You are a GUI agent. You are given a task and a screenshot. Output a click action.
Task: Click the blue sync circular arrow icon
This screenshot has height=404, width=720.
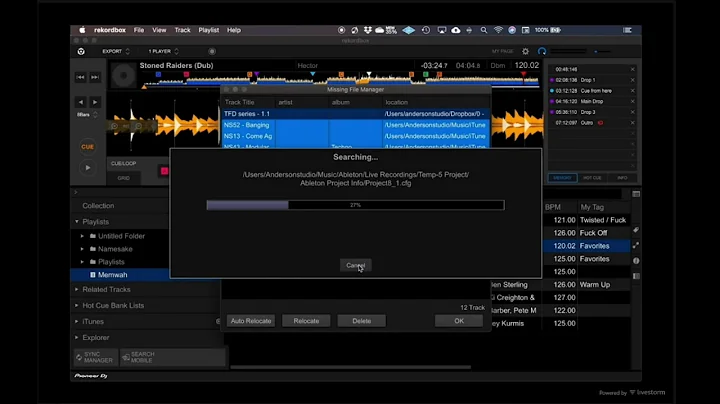(542, 51)
